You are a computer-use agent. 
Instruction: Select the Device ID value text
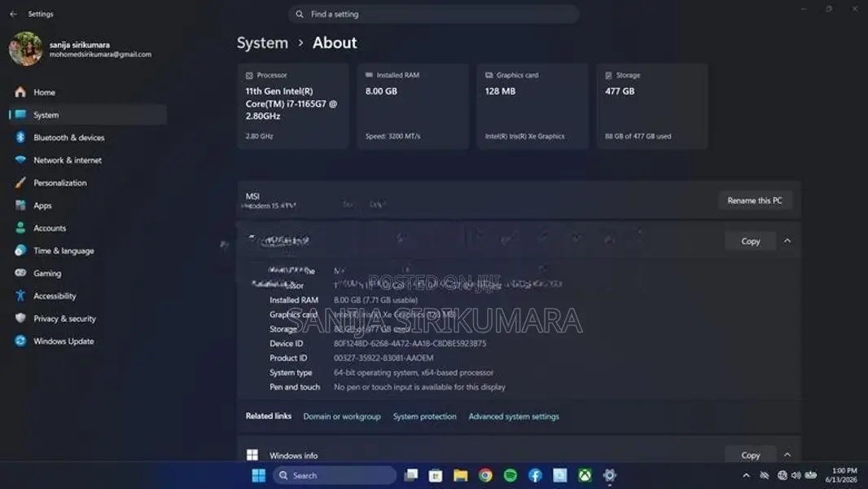[x=410, y=343]
